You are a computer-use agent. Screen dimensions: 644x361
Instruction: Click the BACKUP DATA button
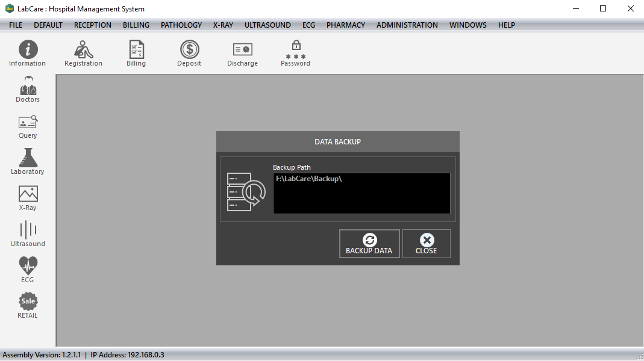[x=369, y=244]
